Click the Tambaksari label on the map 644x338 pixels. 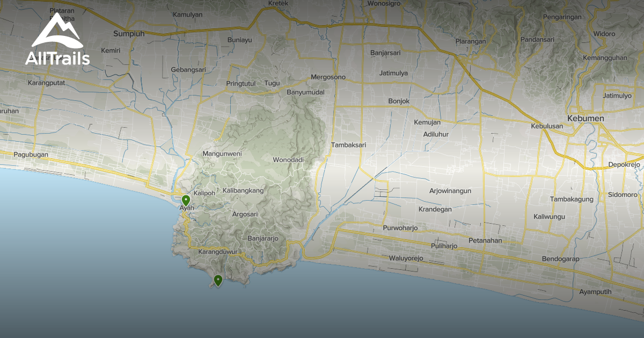tap(350, 145)
